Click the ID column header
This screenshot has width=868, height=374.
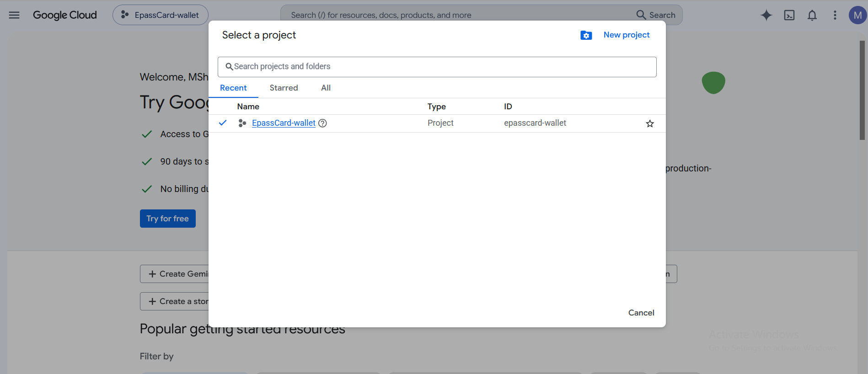click(x=508, y=107)
